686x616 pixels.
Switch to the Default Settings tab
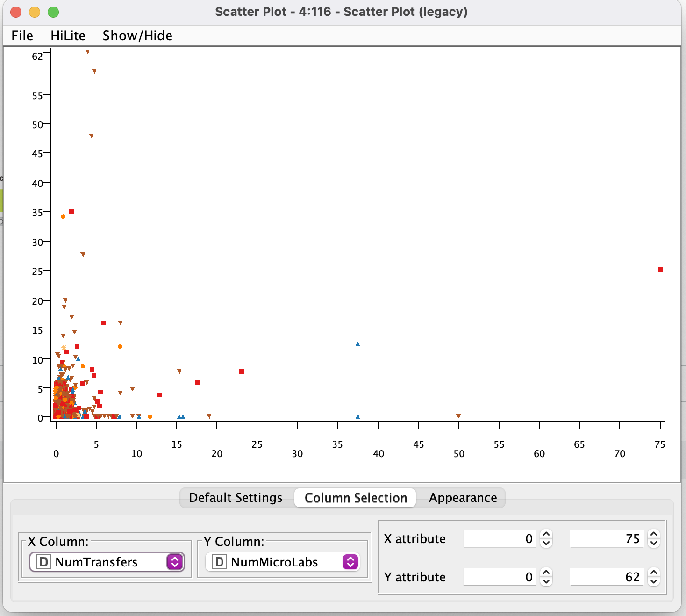click(x=235, y=498)
